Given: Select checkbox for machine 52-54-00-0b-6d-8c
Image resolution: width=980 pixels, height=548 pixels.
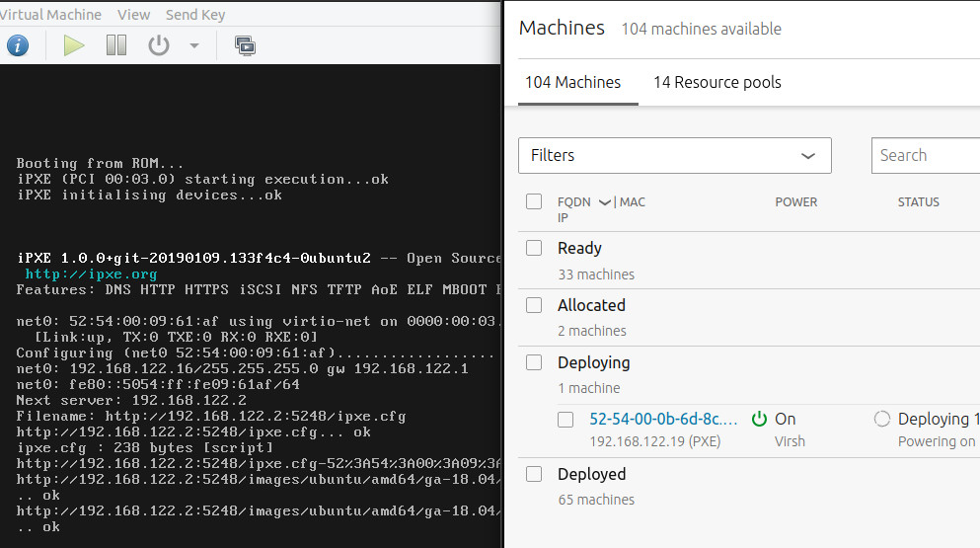Looking at the screenshot, I should 565,420.
